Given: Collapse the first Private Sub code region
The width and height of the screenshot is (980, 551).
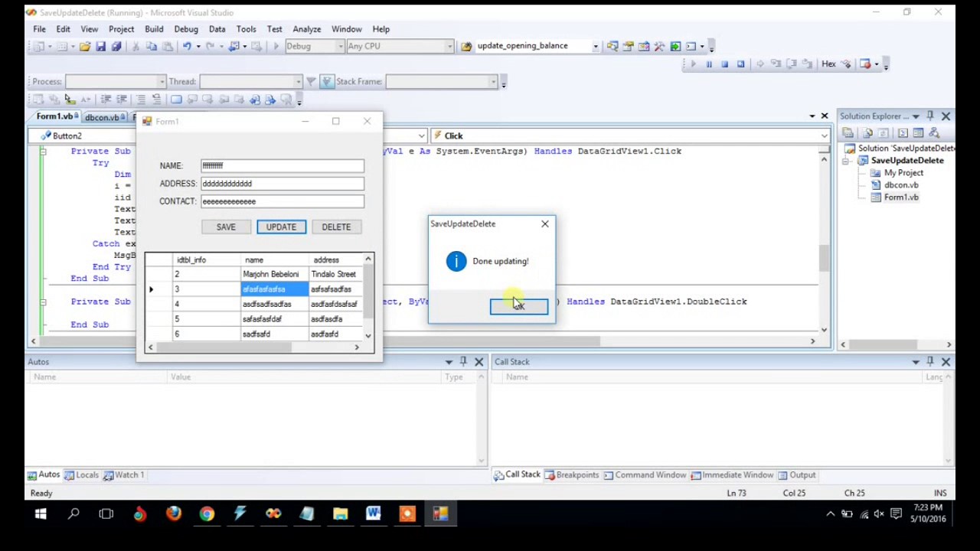Looking at the screenshot, I should click(x=44, y=152).
